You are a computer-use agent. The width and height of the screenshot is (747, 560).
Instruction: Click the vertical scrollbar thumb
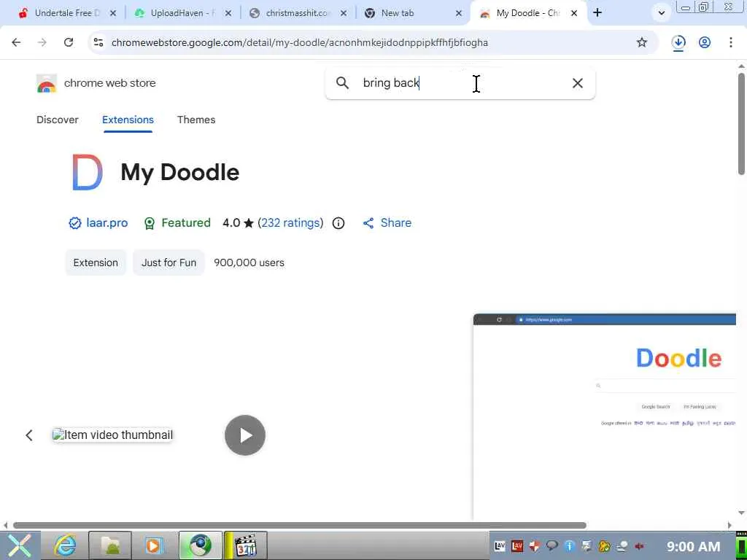coord(742,124)
